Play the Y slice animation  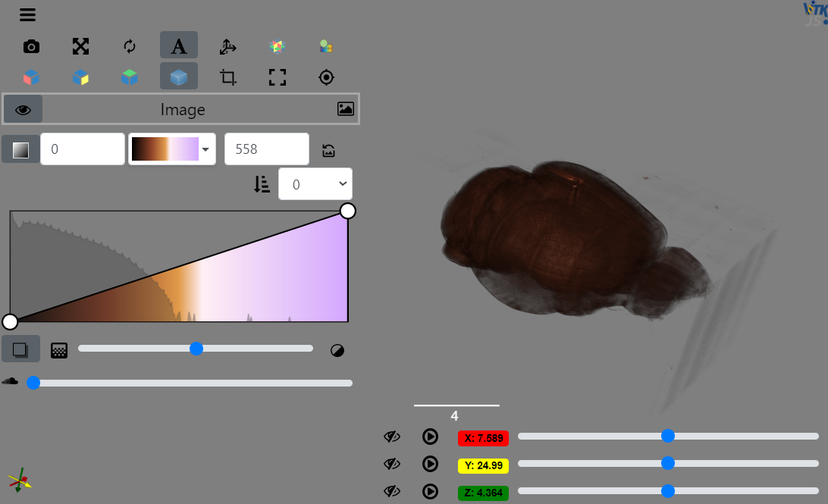(430, 463)
